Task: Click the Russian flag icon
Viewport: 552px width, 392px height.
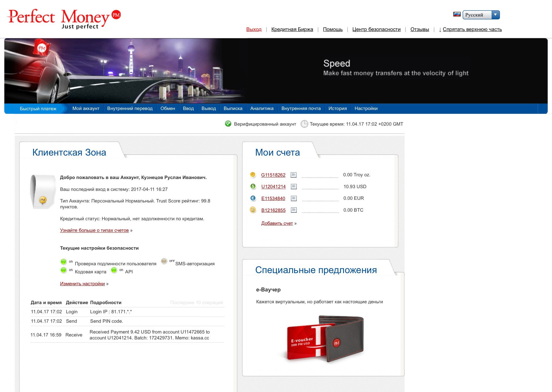Action: pos(457,14)
